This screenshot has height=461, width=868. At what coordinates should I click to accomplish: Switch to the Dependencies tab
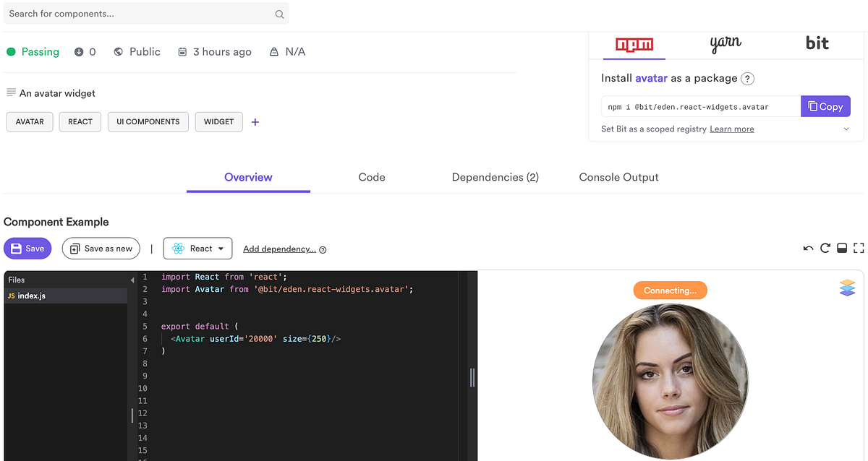point(495,177)
